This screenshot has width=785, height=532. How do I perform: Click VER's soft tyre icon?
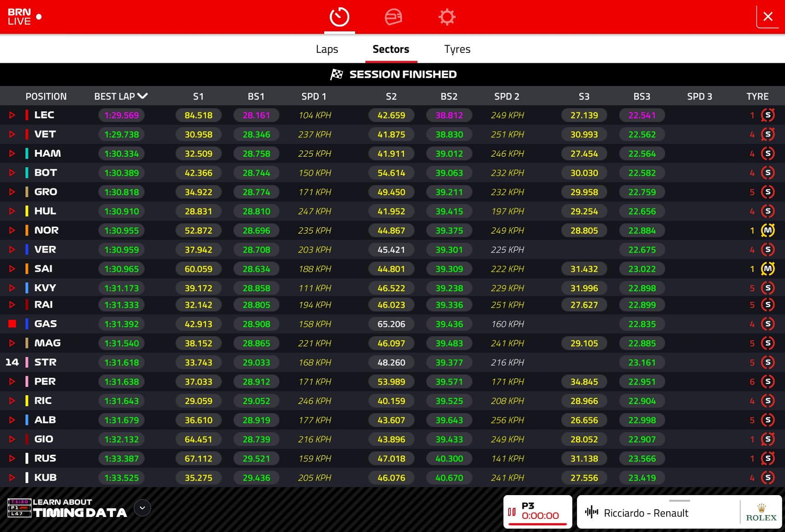768,250
